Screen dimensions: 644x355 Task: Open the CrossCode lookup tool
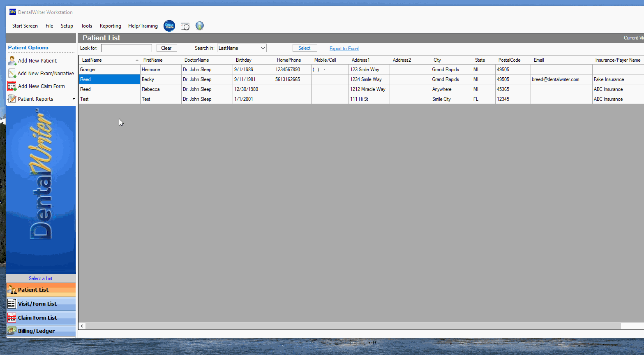pos(169,26)
